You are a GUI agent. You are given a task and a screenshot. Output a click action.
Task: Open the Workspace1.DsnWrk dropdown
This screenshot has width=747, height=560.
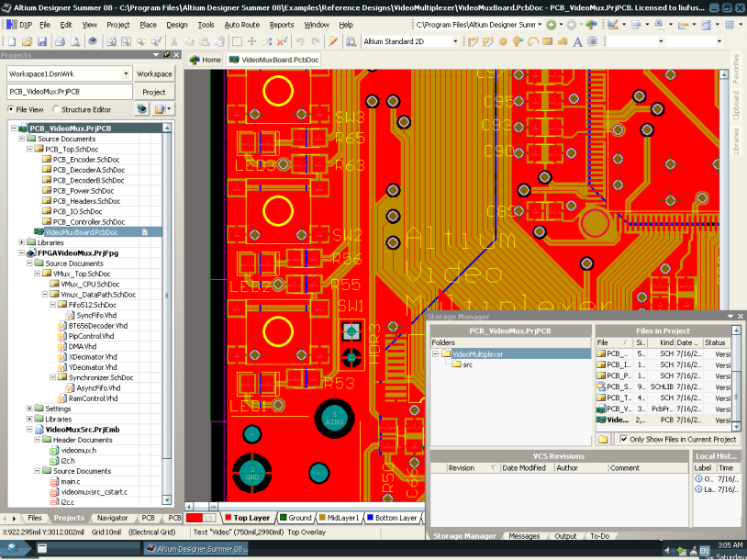(x=126, y=73)
